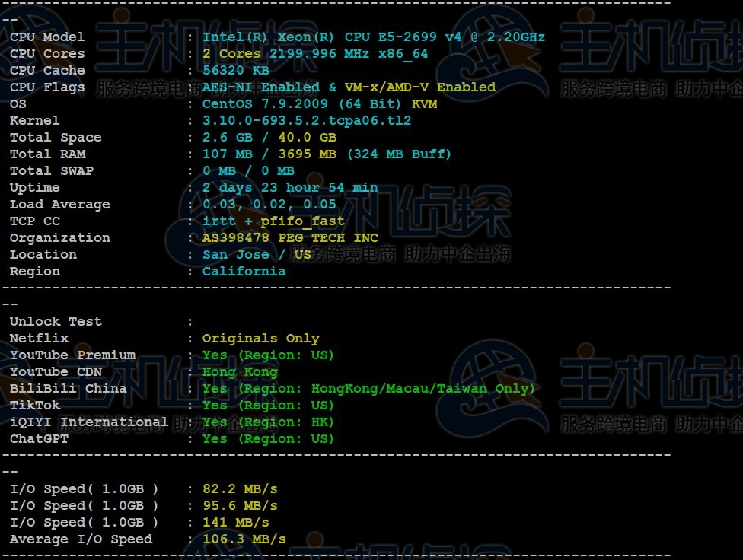
Task: Click the California region value
Action: click(x=244, y=272)
